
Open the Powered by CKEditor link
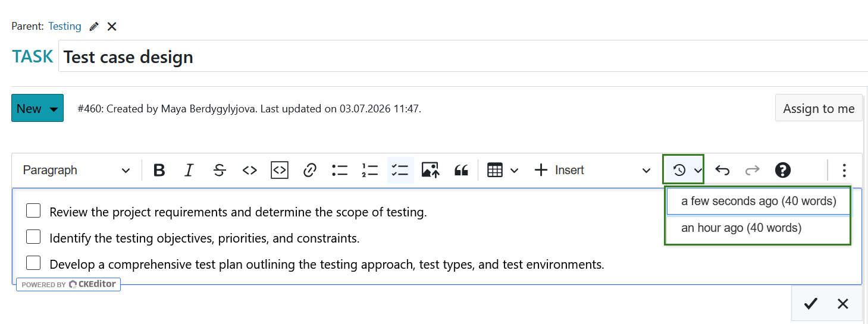[x=68, y=284]
